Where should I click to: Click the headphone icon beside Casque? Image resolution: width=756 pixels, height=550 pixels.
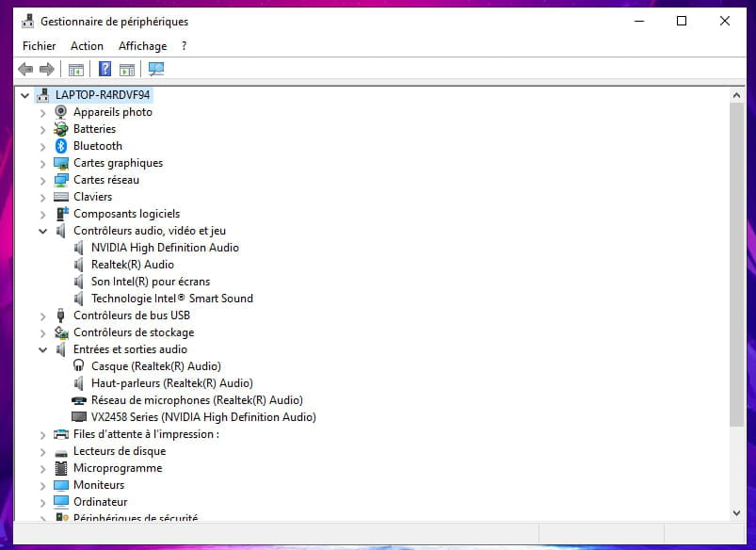[x=78, y=365]
